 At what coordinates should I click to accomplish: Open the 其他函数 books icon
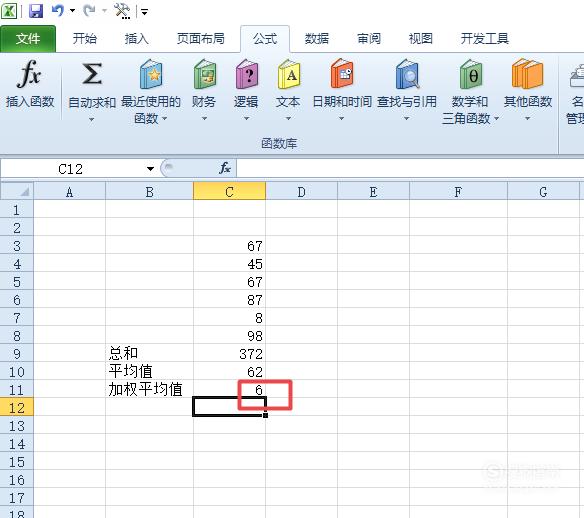[527, 74]
